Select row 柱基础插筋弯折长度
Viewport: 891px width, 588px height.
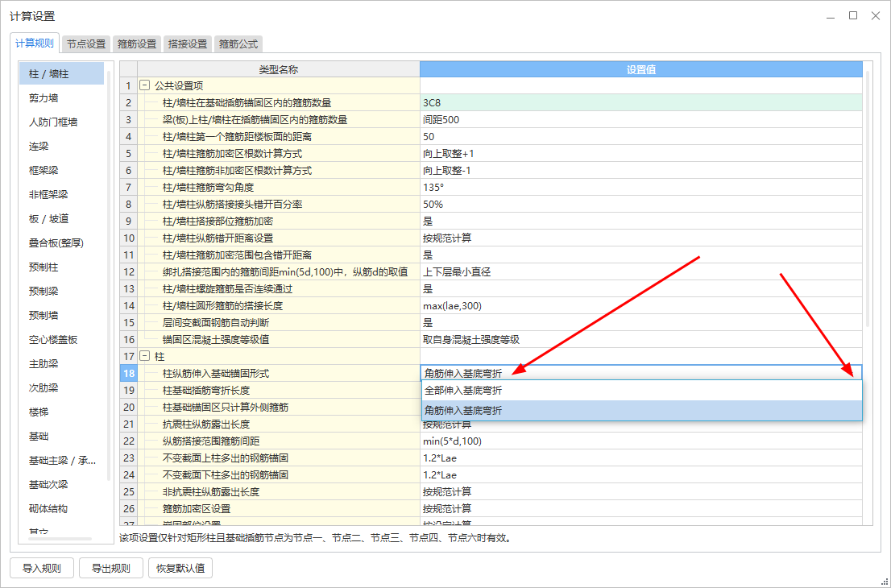pos(279,391)
